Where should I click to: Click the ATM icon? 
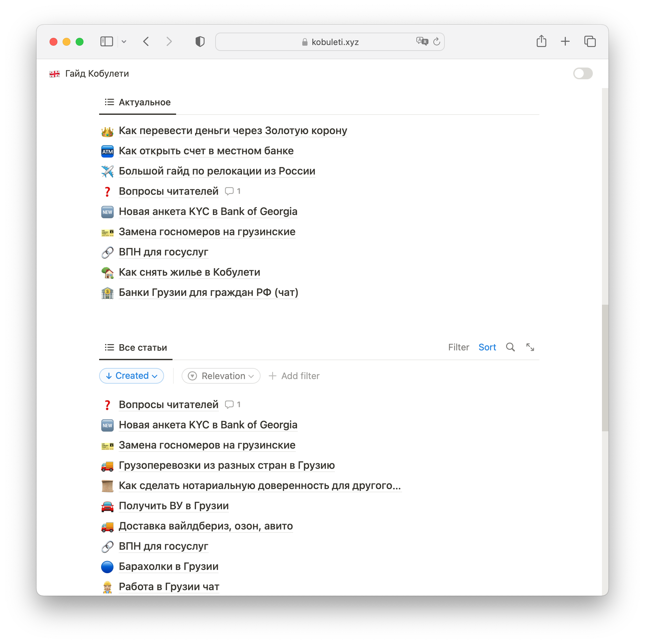point(107,152)
